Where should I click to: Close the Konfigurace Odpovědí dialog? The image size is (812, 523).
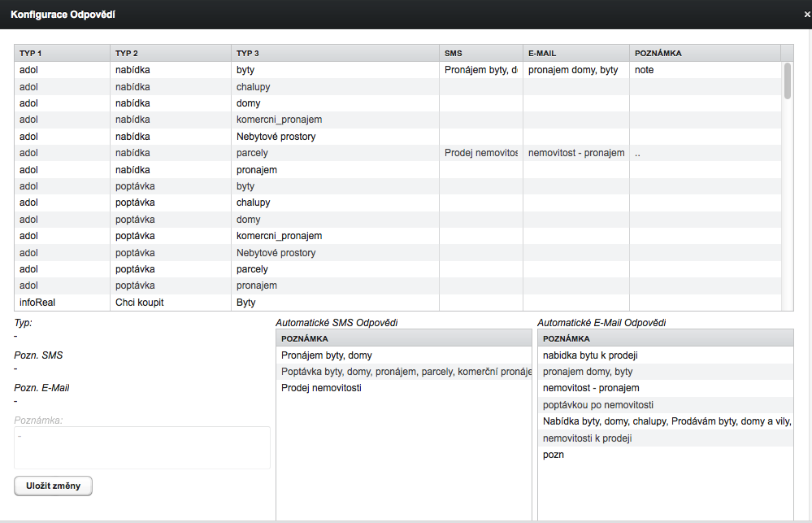[x=807, y=15]
